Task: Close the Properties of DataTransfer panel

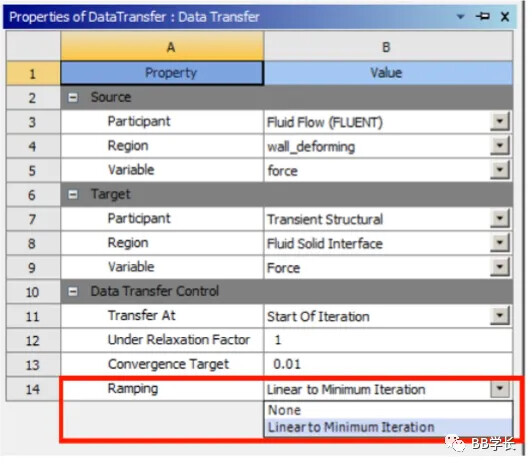Action: click(x=505, y=16)
